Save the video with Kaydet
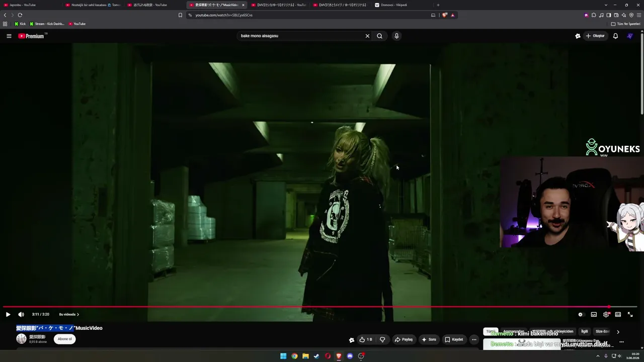644x362 pixels. click(x=454, y=339)
